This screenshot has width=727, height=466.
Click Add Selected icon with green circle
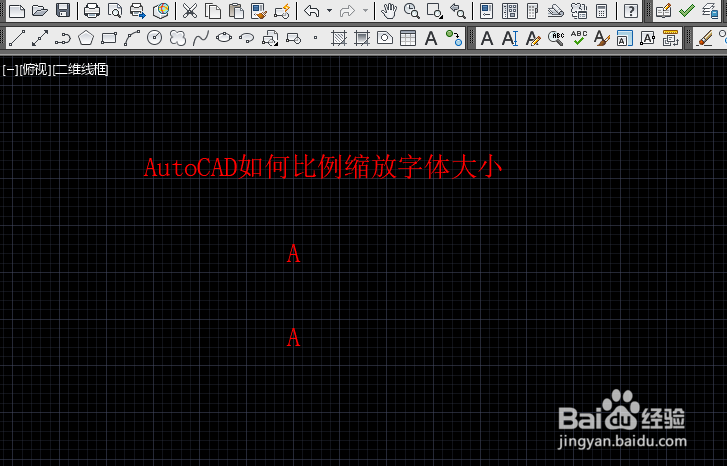(x=454, y=38)
